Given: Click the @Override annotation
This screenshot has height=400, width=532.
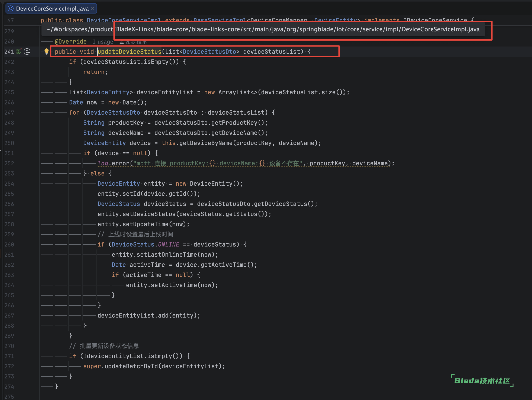Looking at the screenshot, I should pos(71,42).
